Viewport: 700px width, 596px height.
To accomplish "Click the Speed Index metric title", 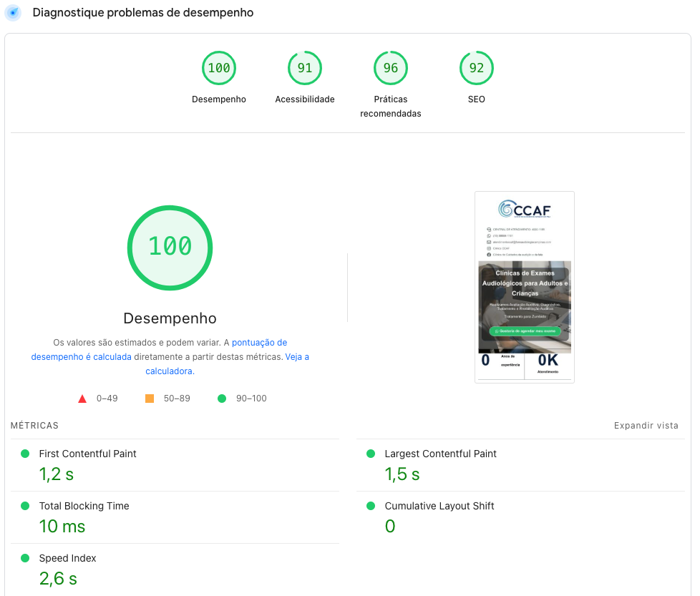I will coord(67,558).
